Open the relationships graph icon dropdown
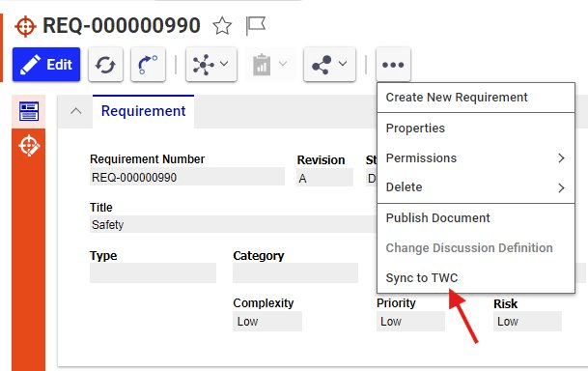The width and height of the screenshot is (588, 371). (x=211, y=65)
